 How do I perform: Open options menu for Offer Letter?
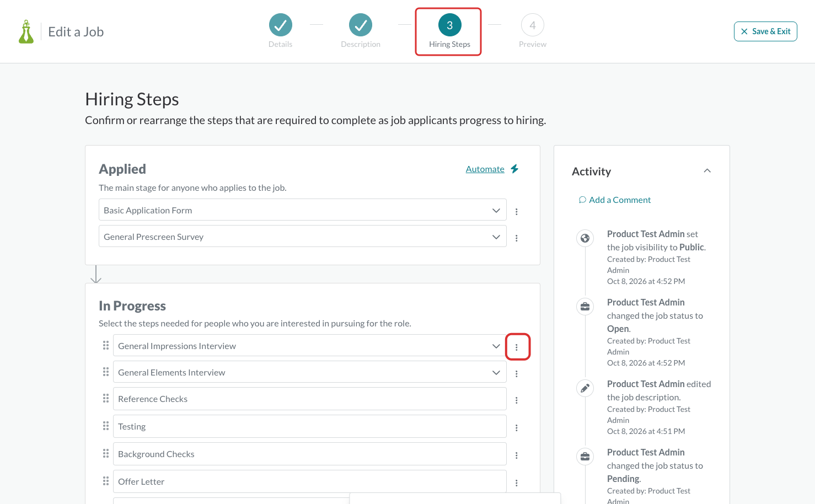pos(517,482)
